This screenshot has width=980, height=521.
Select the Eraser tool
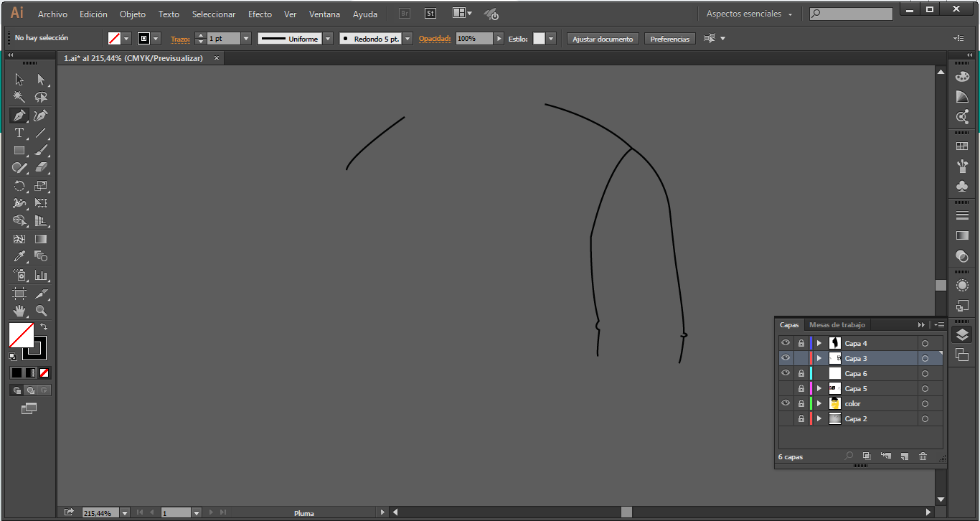41,168
